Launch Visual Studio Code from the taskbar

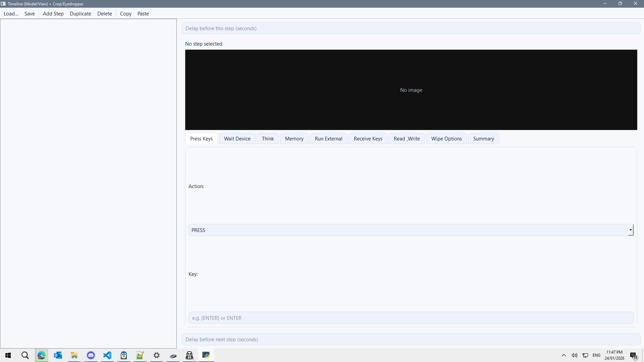pos(107,355)
